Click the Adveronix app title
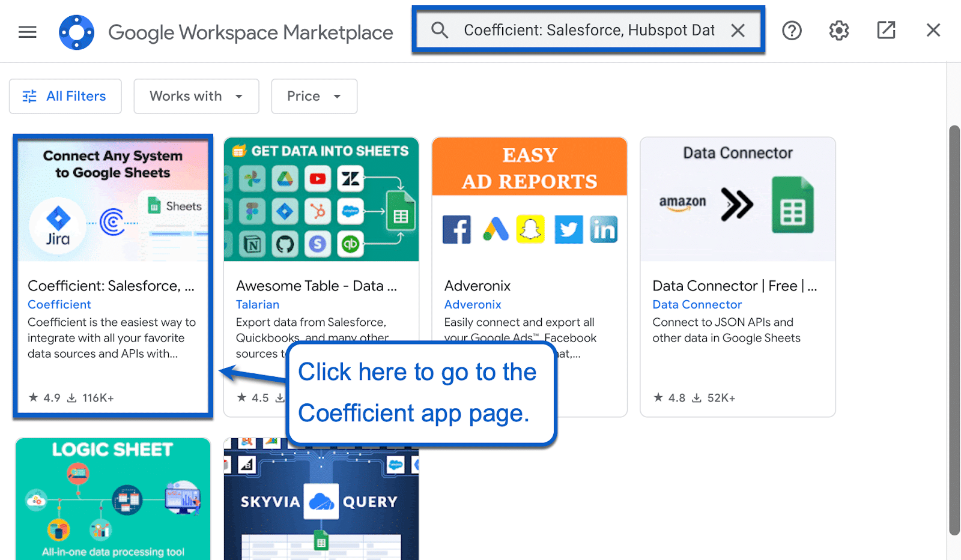The height and width of the screenshot is (560, 961). (477, 286)
